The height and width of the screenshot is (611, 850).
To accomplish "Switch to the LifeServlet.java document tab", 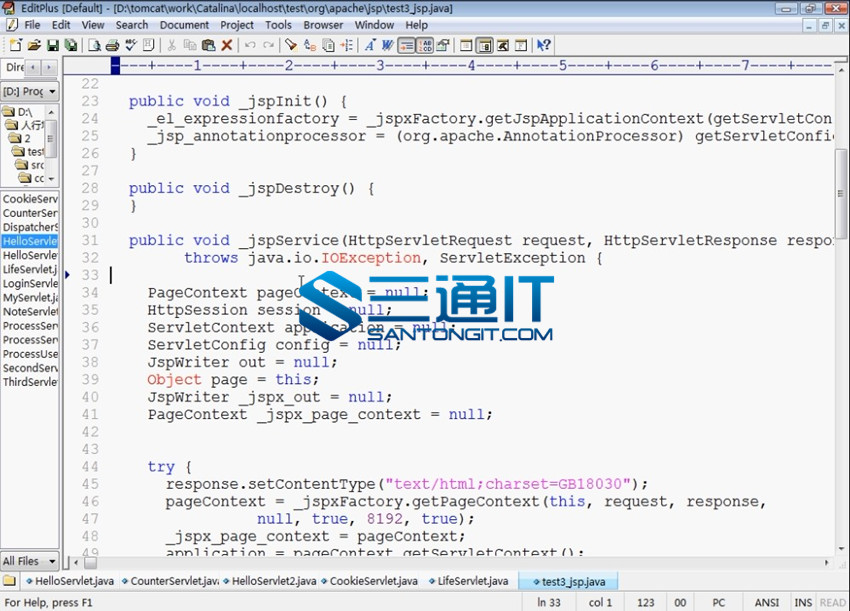I will (x=472, y=581).
